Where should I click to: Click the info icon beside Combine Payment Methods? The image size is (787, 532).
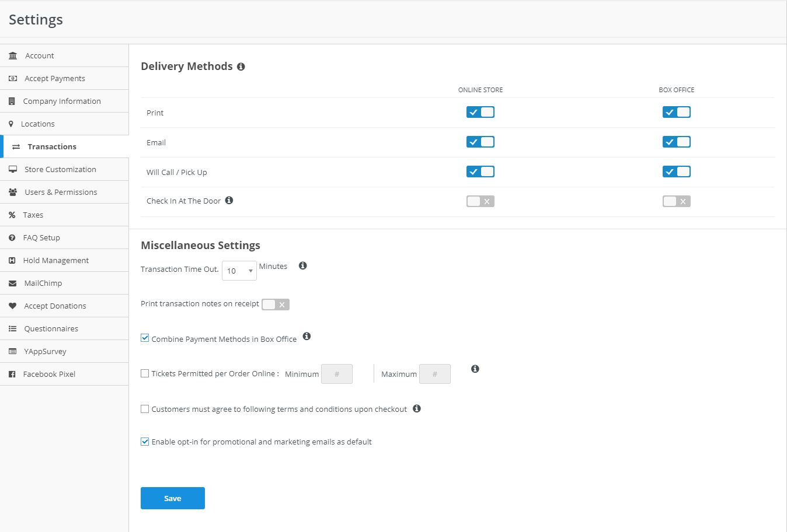click(x=307, y=337)
